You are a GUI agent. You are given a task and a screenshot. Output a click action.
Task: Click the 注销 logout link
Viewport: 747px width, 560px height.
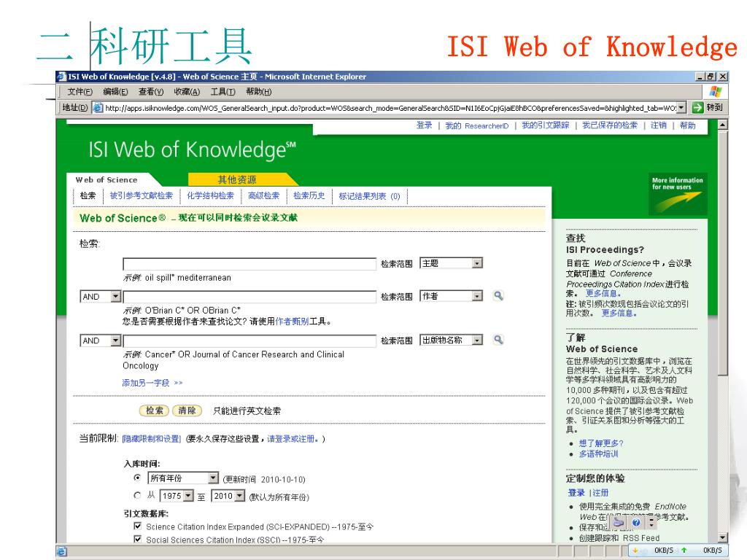pos(659,125)
